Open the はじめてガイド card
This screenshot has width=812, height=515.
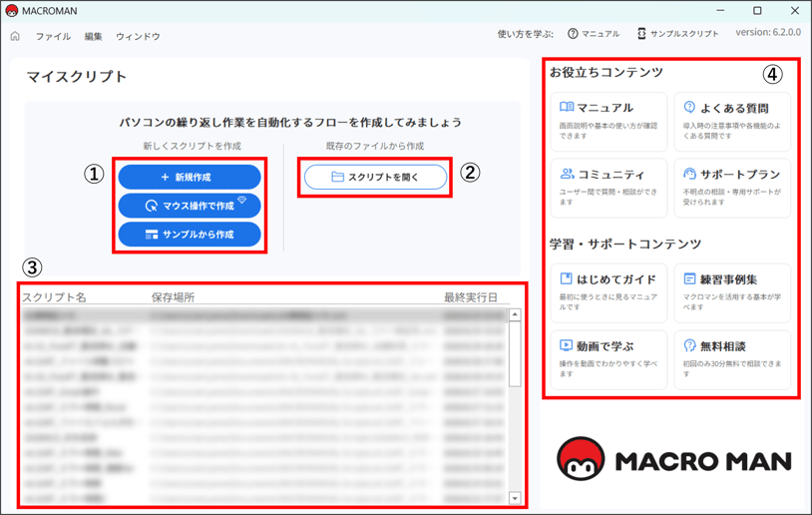pyautogui.click(x=609, y=293)
